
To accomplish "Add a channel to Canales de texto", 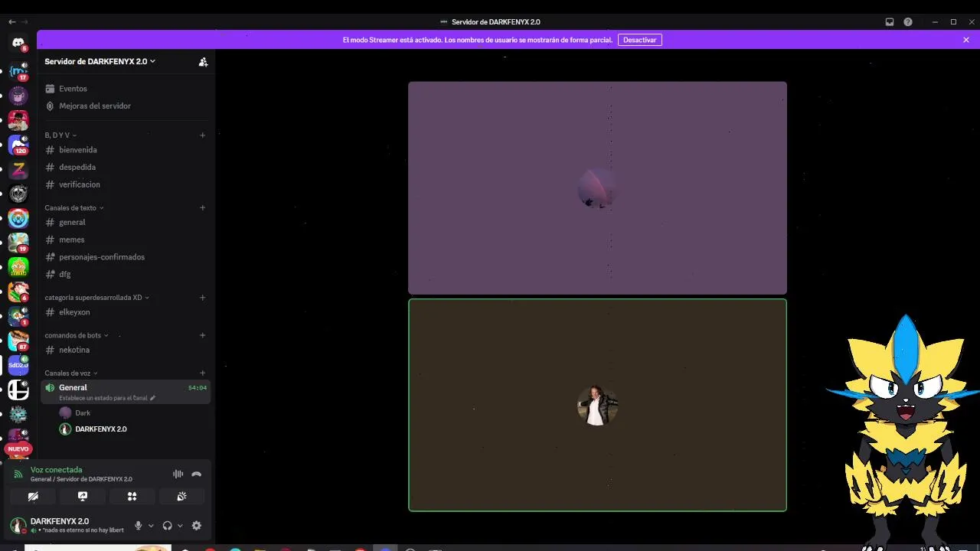I will tap(202, 207).
